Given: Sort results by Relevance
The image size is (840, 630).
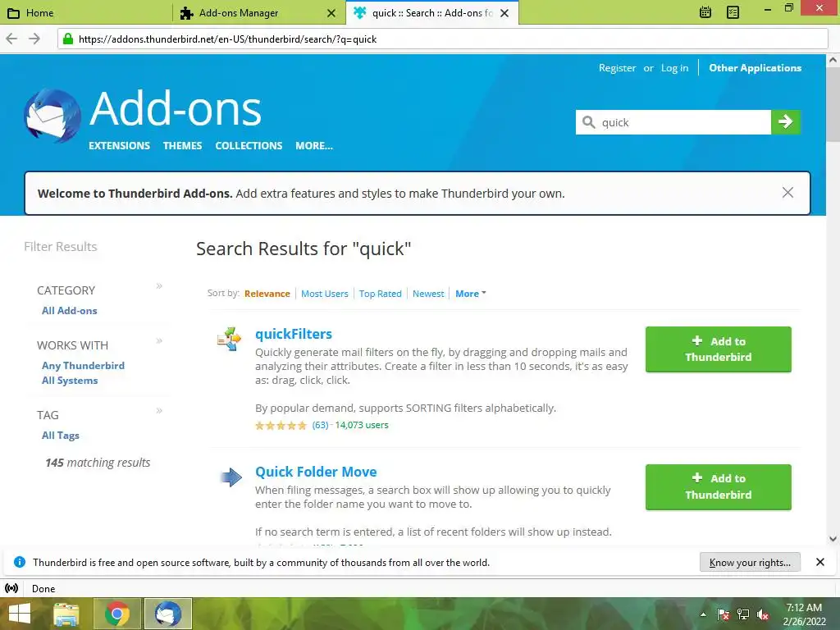Looking at the screenshot, I should pos(267,294).
